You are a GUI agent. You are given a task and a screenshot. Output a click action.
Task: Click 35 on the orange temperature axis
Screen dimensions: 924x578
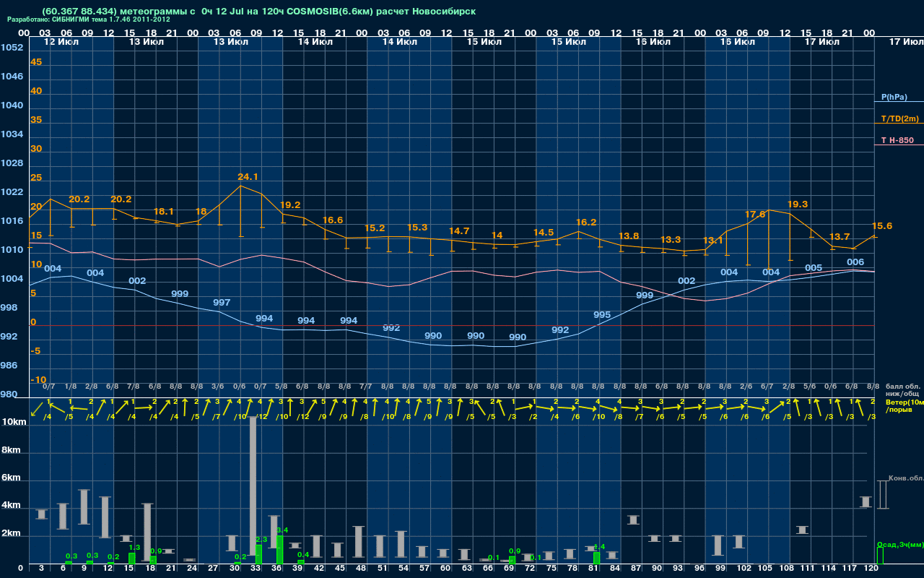pyautogui.click(x=36, y=120)
